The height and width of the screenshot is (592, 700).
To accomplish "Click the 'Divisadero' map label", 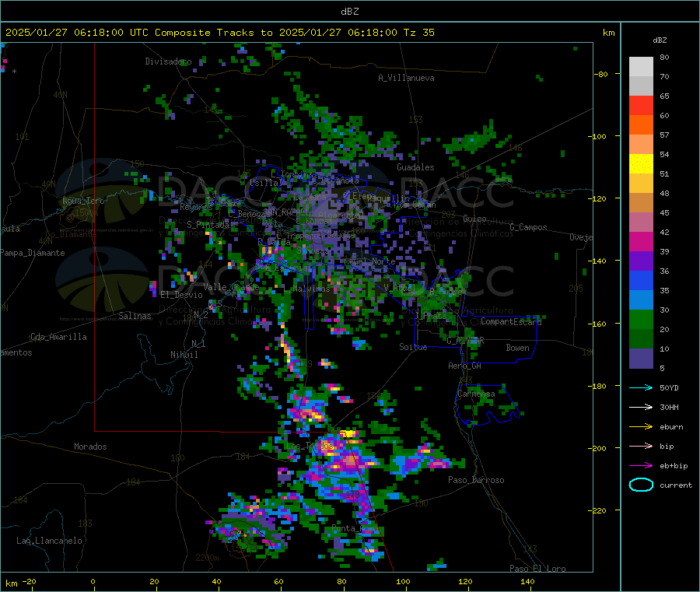I will [x=168, y=61].
